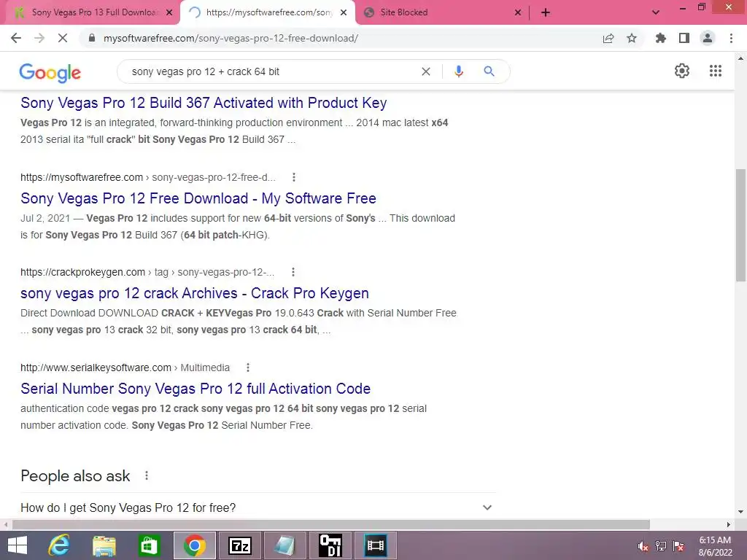Click the taskbar clock showing 6:15 AM
747x560 pixels.
pyautogui.click(x=715, y=546)
